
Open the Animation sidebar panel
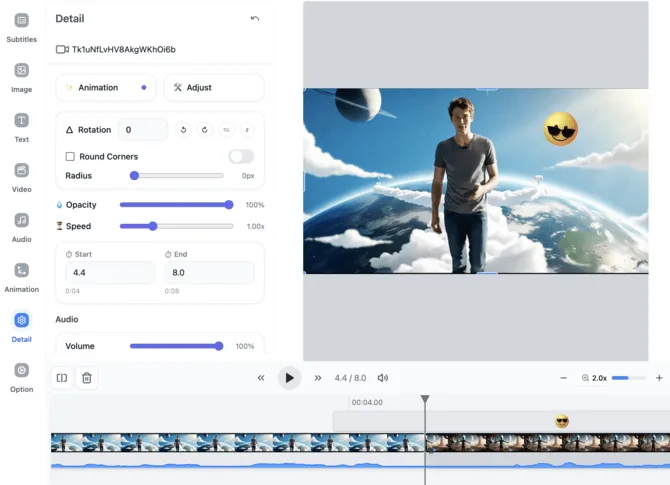pos(21,278)
